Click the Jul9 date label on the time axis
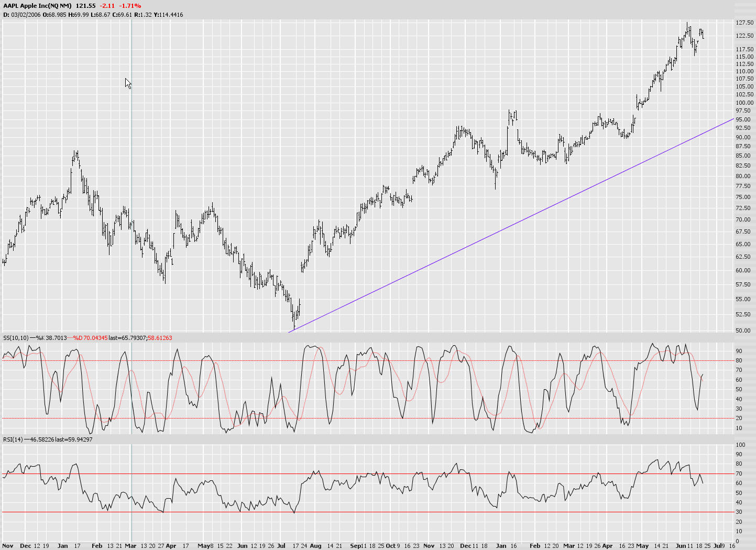The width and height of the screenshot is (756, 550). [719, 545]
